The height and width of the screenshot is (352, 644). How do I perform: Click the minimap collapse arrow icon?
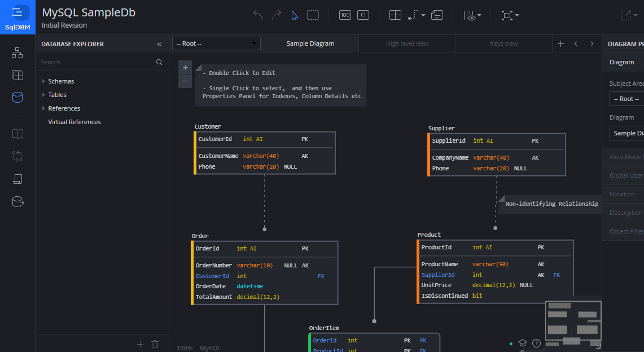598,345
